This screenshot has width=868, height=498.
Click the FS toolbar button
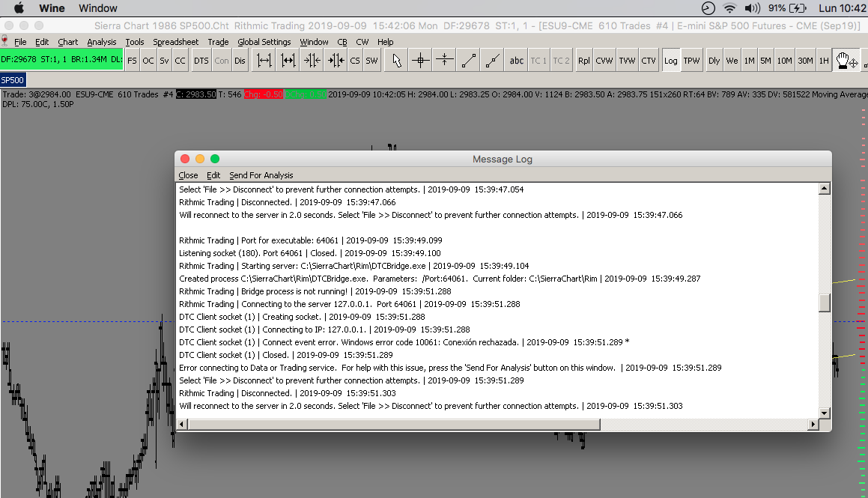pos(132,61)
